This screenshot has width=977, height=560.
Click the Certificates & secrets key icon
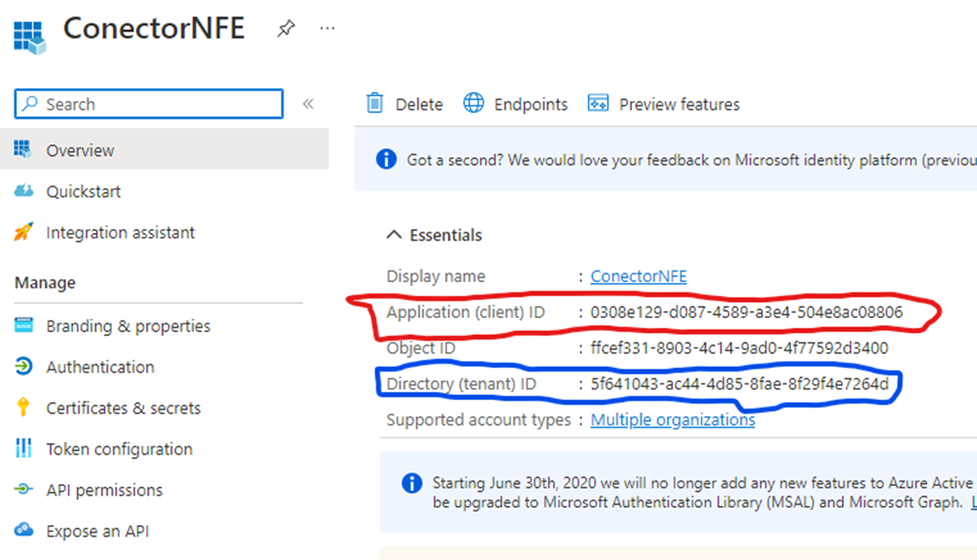pyautogui.click(x=23, y=406)
